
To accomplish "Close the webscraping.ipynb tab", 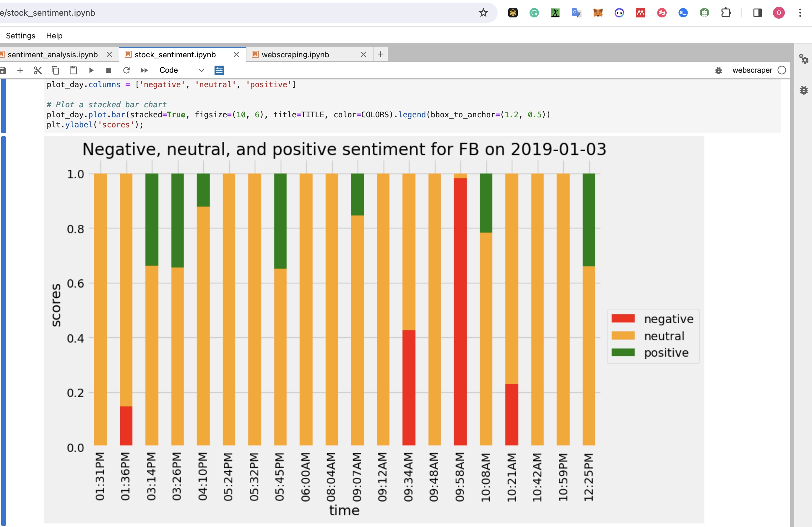I will point(363,55).
